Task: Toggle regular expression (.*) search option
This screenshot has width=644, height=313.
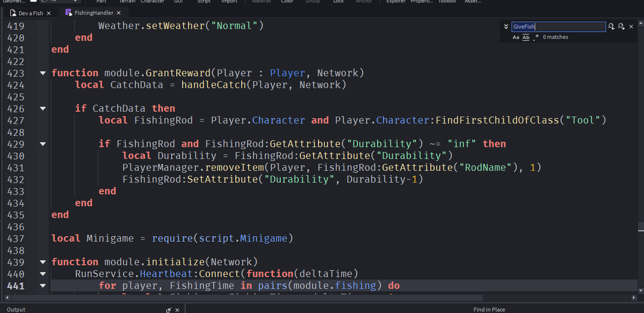Action: point(536,37)
